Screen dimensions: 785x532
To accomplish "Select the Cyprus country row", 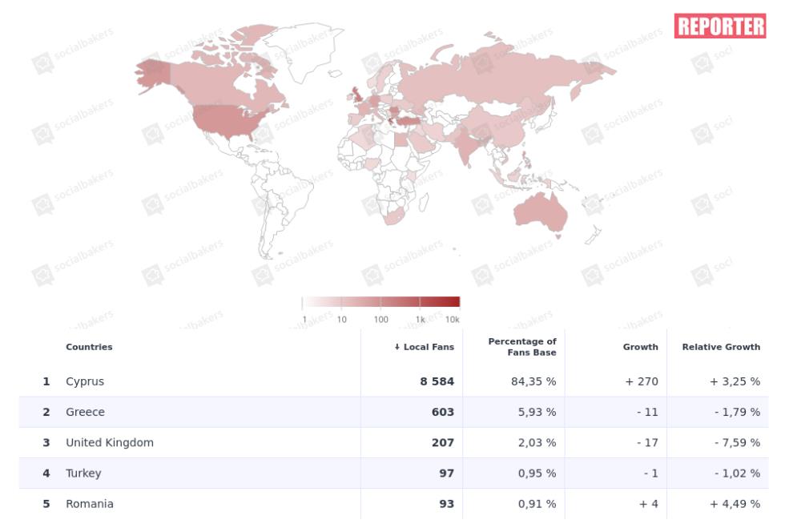I will (393, 381).
